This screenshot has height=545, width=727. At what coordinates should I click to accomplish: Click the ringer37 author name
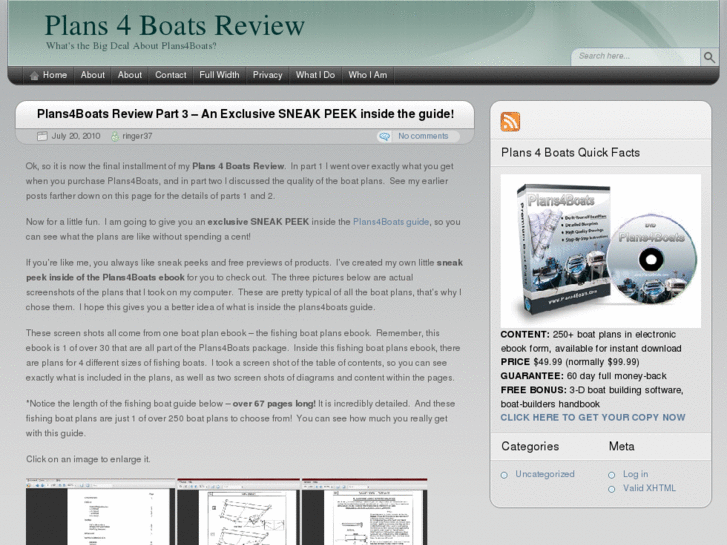(137, 136)
